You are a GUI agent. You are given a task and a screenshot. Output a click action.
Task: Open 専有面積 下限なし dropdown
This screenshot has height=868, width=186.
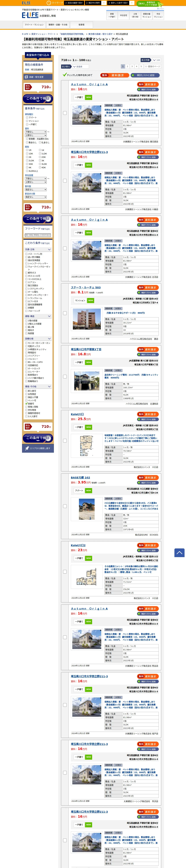pyautogui.click(x=36, y=179)
